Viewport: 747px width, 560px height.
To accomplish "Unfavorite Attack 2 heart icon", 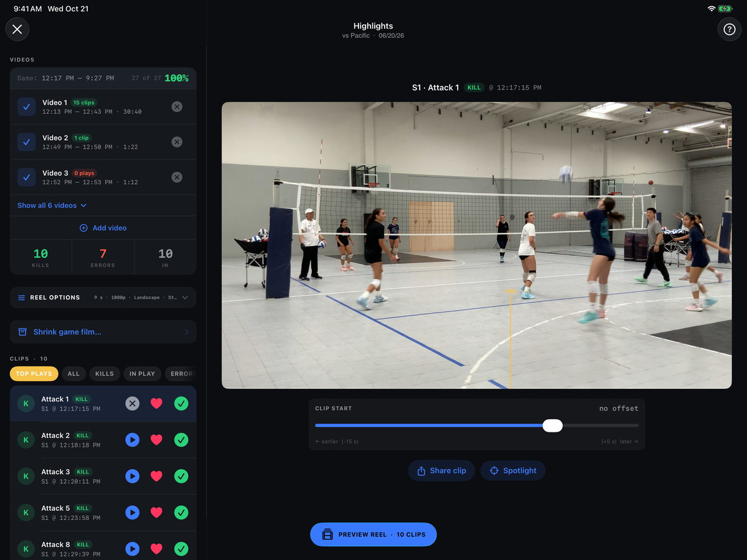I will coord(156,440).
